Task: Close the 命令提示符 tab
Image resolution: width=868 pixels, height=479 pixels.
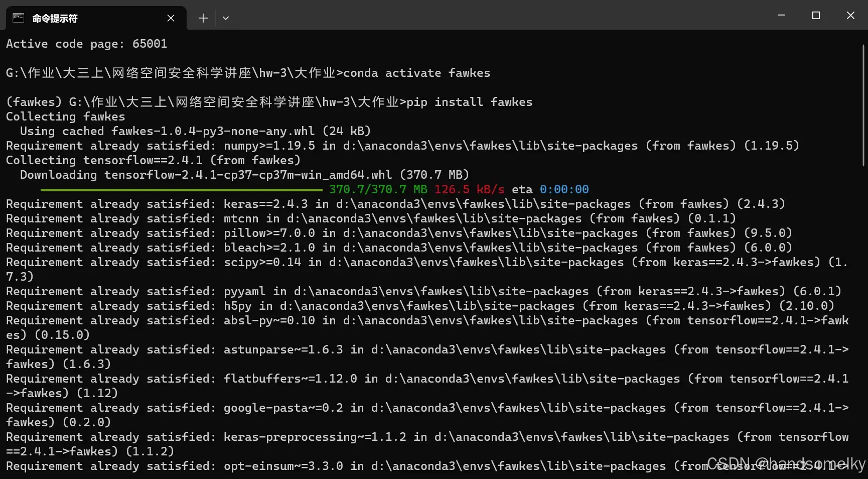Action: [171, 18]
